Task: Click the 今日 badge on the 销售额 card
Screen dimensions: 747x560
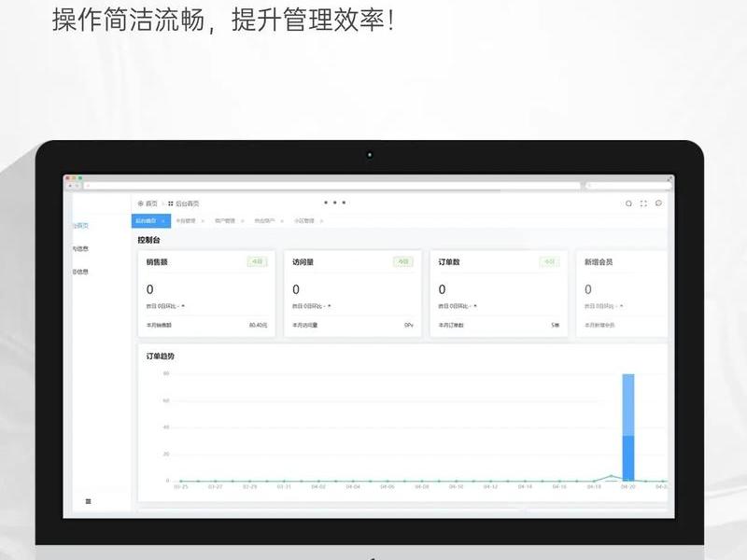Action: pyautogui.click(x=258, y=261)
